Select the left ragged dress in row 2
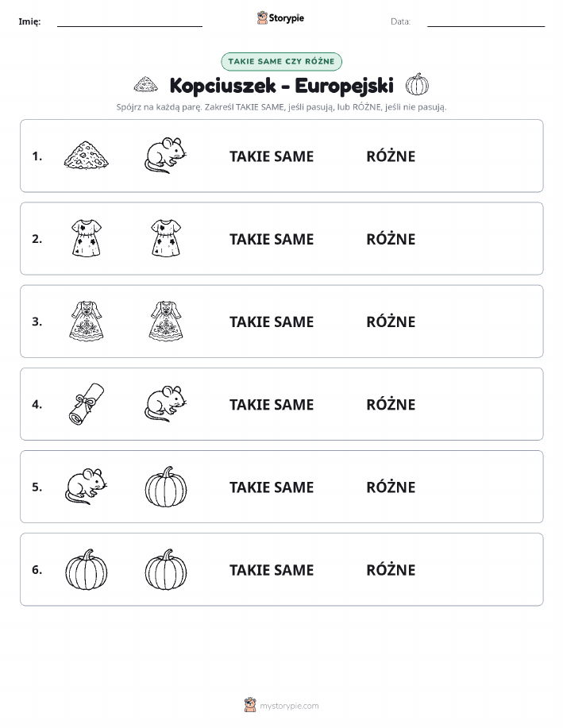Screen dimensions: 563x728 pyautogui.click(x=87, y=237)
